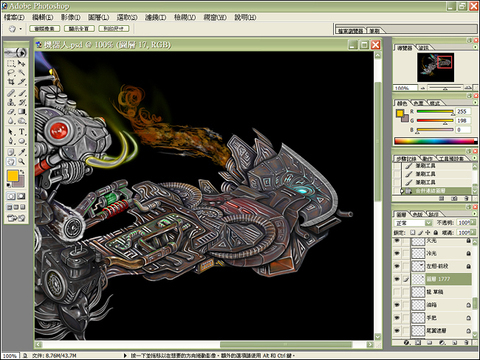
Task: Click the create new layer button
Action: [x=455, y=342]
